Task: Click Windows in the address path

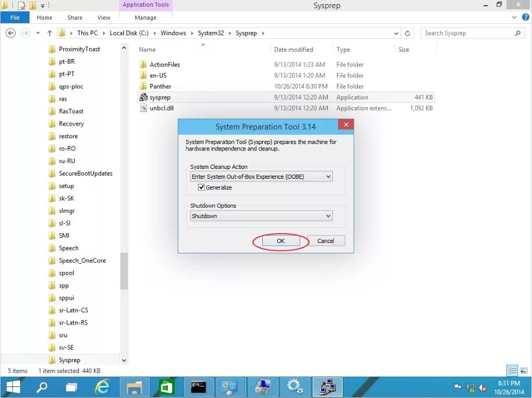Action: [x=173, y=33]
